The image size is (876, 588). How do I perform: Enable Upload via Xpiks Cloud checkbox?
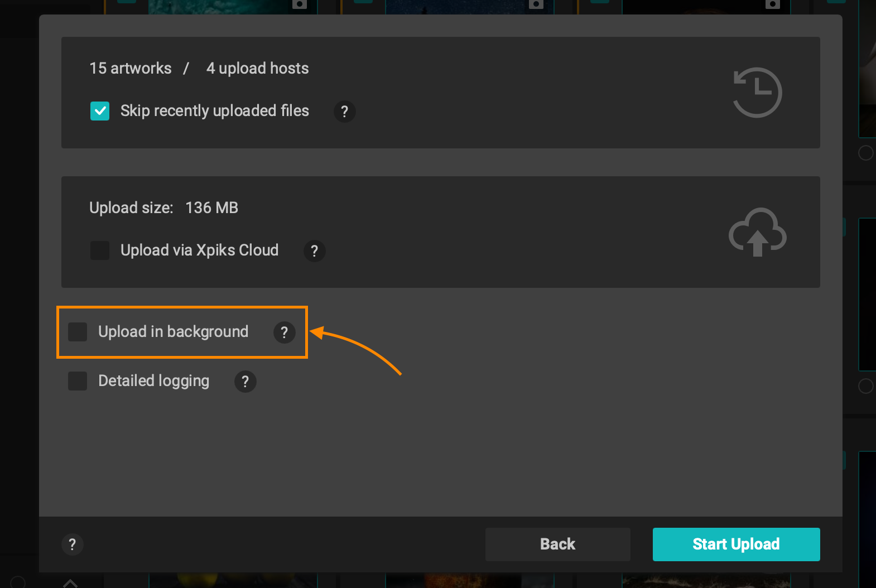pos(100,250)
